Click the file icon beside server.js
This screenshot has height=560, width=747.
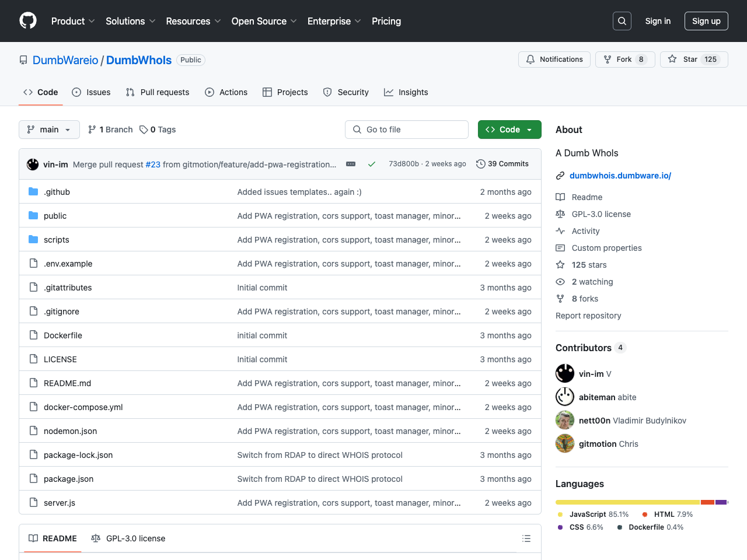tap(33, 503)
